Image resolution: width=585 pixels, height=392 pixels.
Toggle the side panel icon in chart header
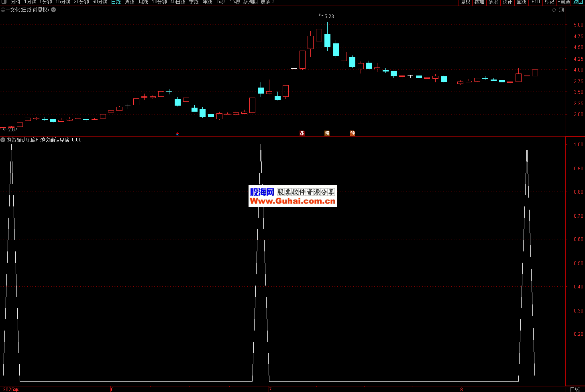click(561, 10)
